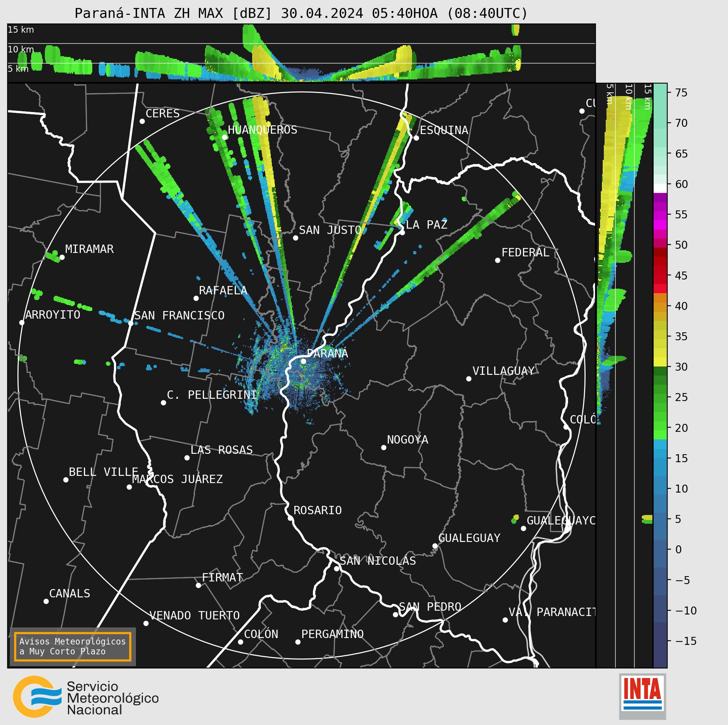Click the SAN NICOLÁS city label
This screenshot has height=725, width=728.
(378, 561)
